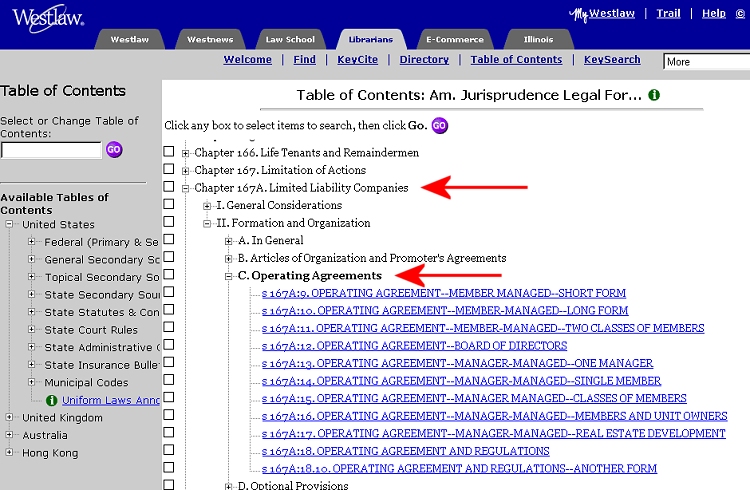Expand Chapter 166 Life Tenants and Remaindermen

pos(186,153)
